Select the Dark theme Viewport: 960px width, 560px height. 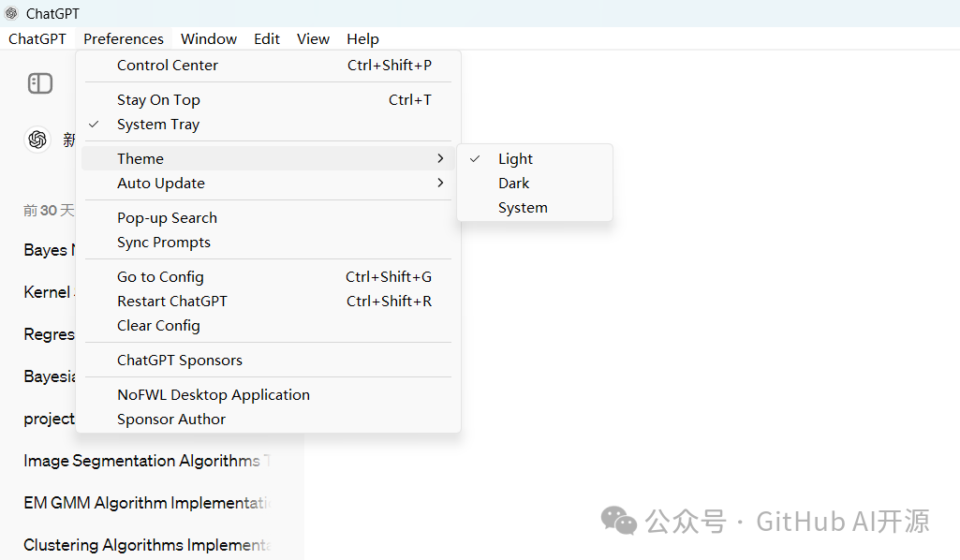pos(535,184)
